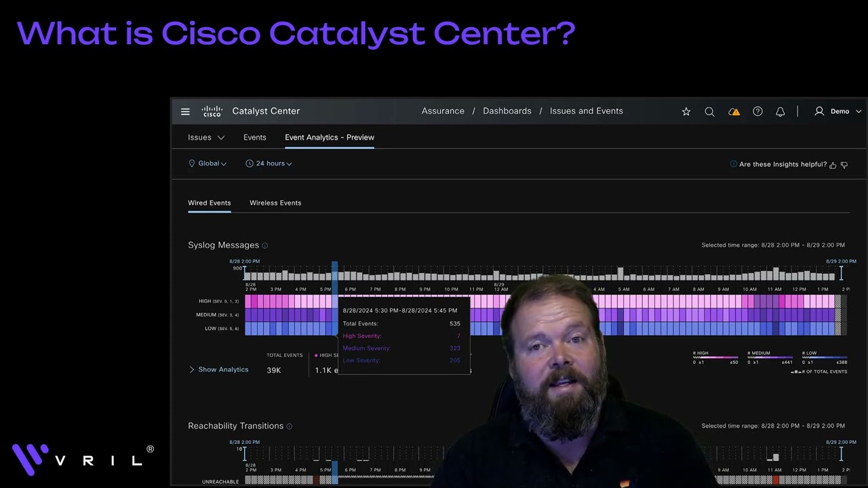Click the Cisco logo

[212, 111]
